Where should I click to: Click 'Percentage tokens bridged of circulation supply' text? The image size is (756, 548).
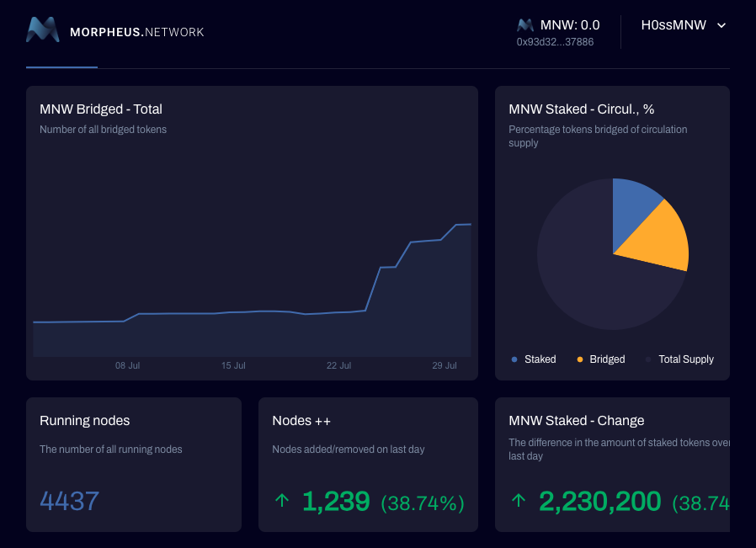coord(598,136)
